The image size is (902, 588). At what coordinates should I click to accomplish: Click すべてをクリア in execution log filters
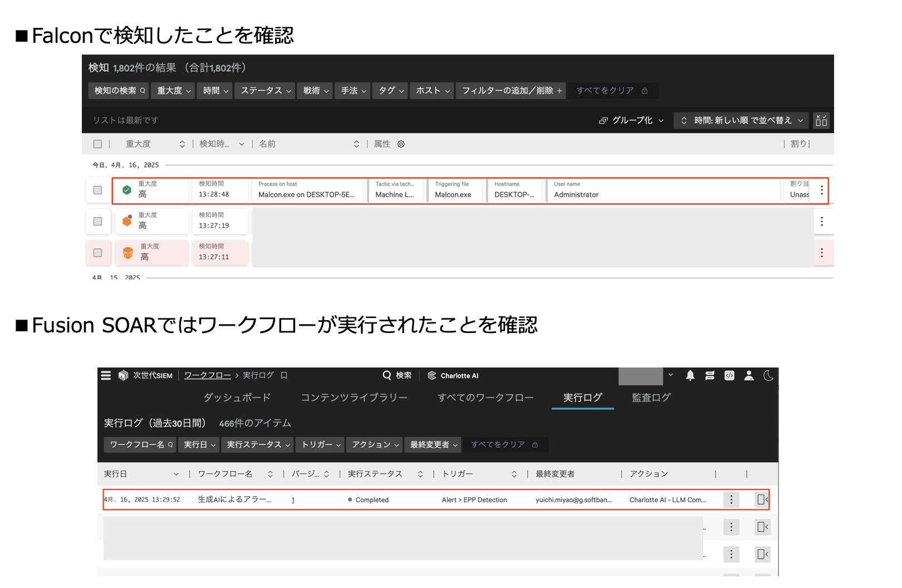point(504,444)
